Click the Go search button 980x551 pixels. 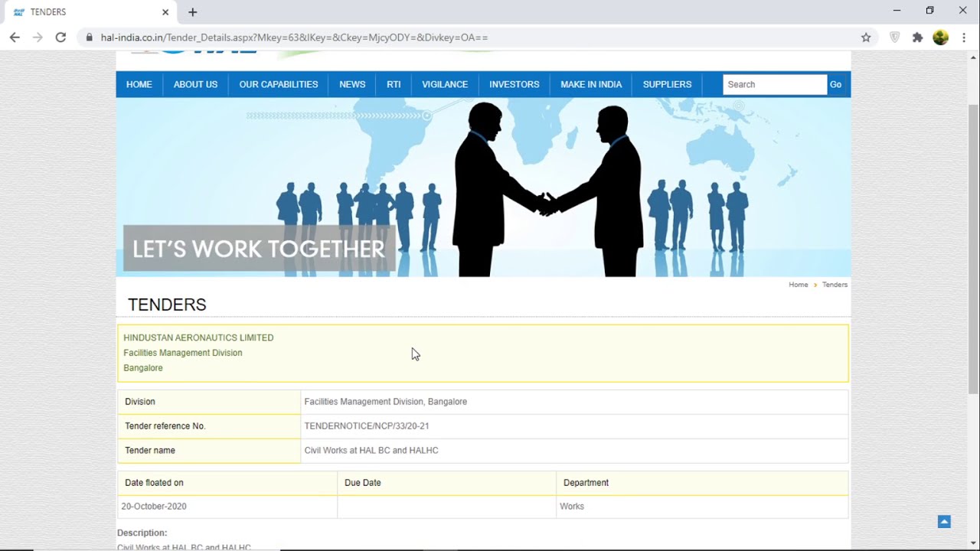(x=835, y=84)
